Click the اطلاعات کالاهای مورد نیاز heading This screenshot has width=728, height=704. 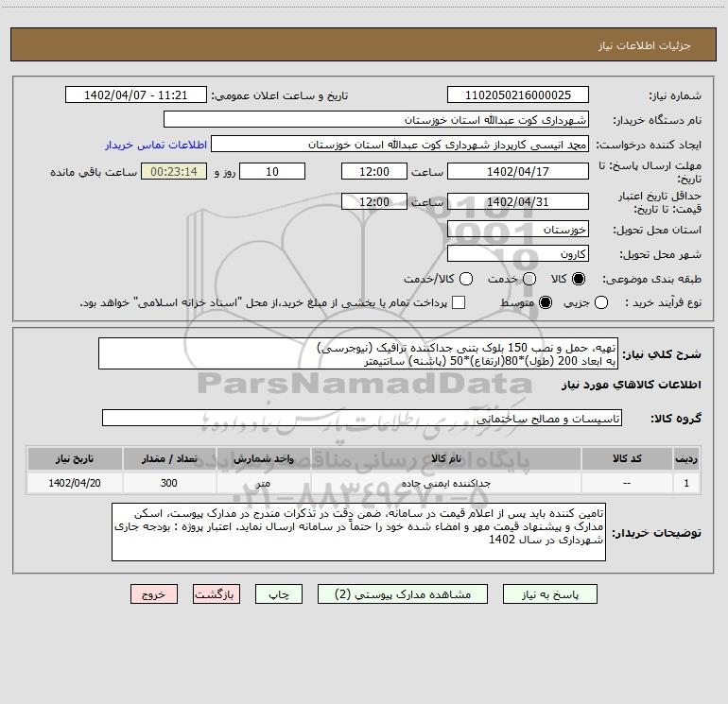631,385
